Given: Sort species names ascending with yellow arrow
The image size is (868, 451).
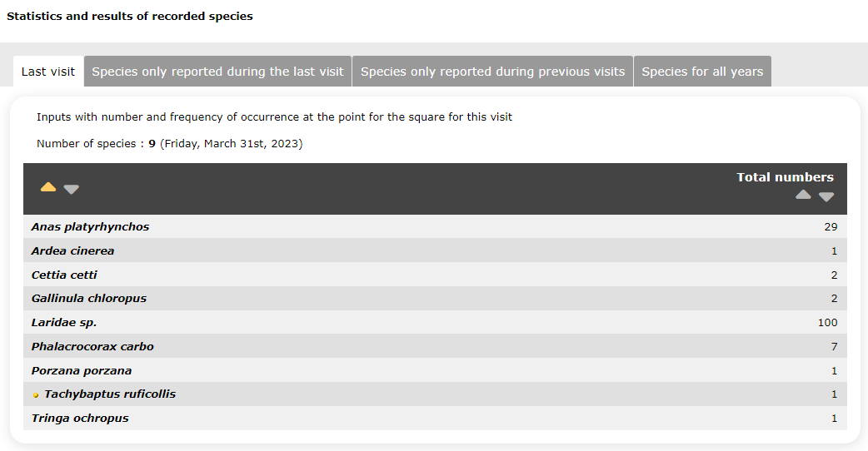Looking at the screenshot, I should (x=48, y=187).
